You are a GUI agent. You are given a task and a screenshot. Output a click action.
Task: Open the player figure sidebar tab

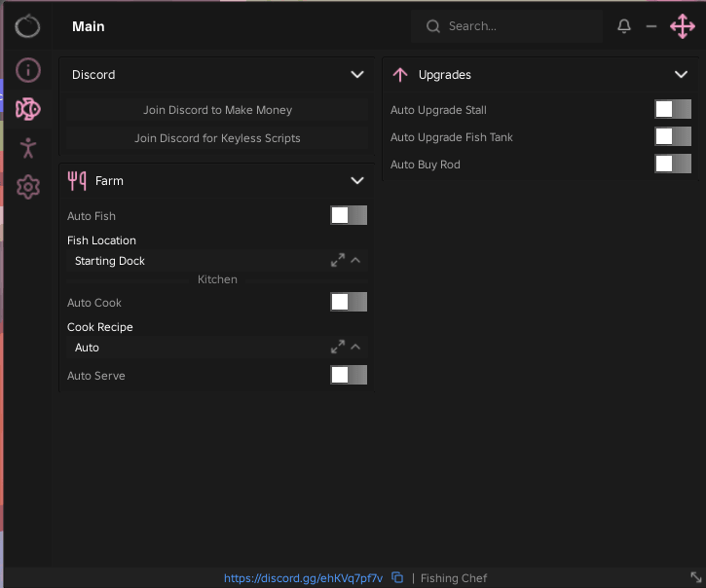[28, 148]
